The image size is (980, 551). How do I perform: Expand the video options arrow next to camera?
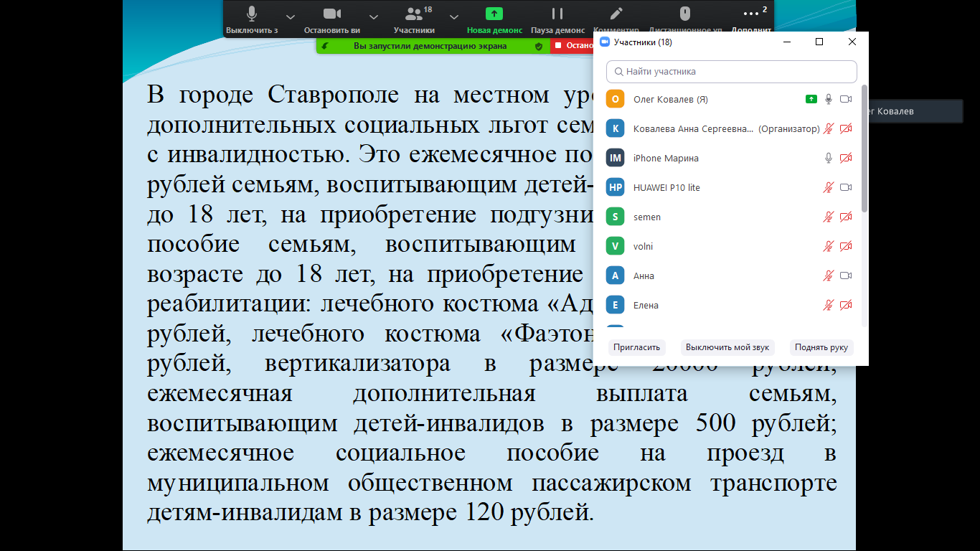tap(374, 16)
